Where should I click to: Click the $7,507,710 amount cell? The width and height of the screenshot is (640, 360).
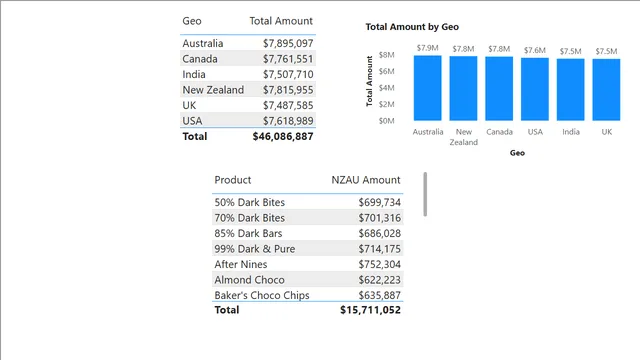[288, 74]
